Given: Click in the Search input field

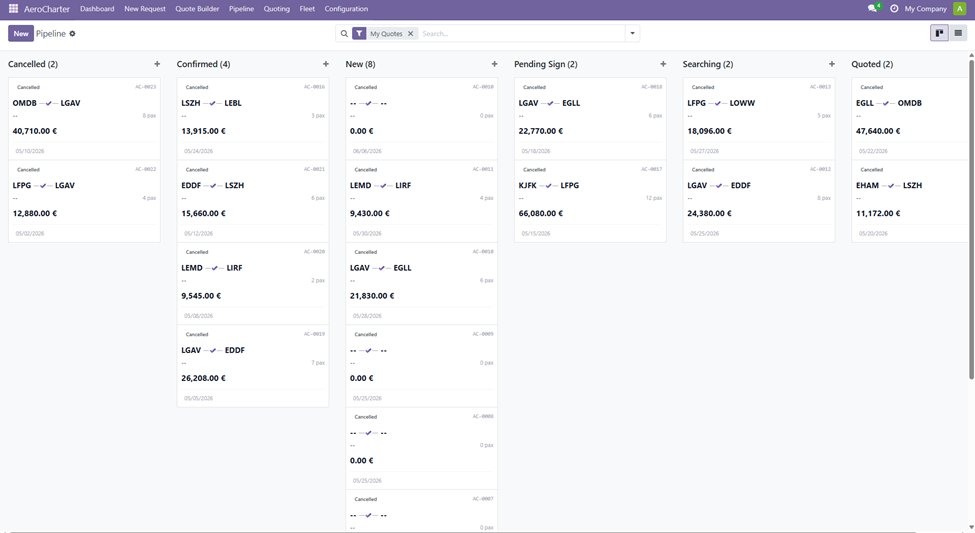Looking at the screenshot, I should pyautogui.click(x=521, y=34).
